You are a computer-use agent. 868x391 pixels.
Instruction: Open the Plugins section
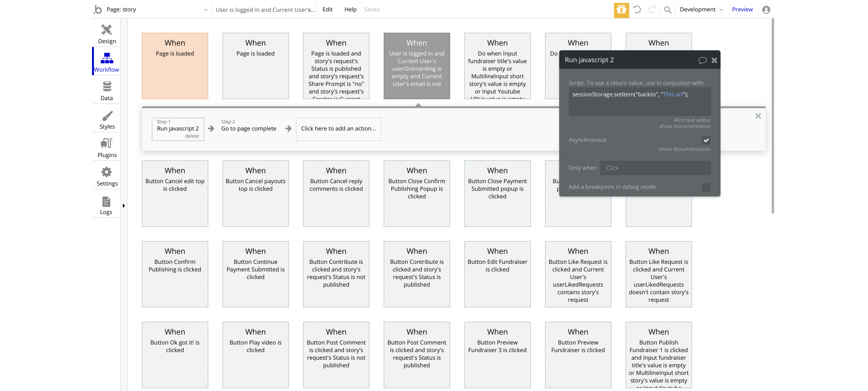pyautogui.click(x=107, y=148)
